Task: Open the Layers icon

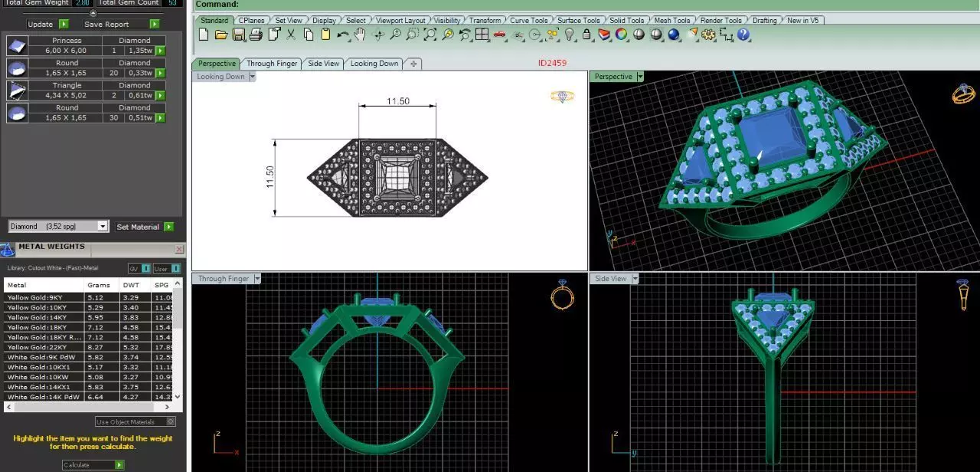Action: (x=604, y=34)
